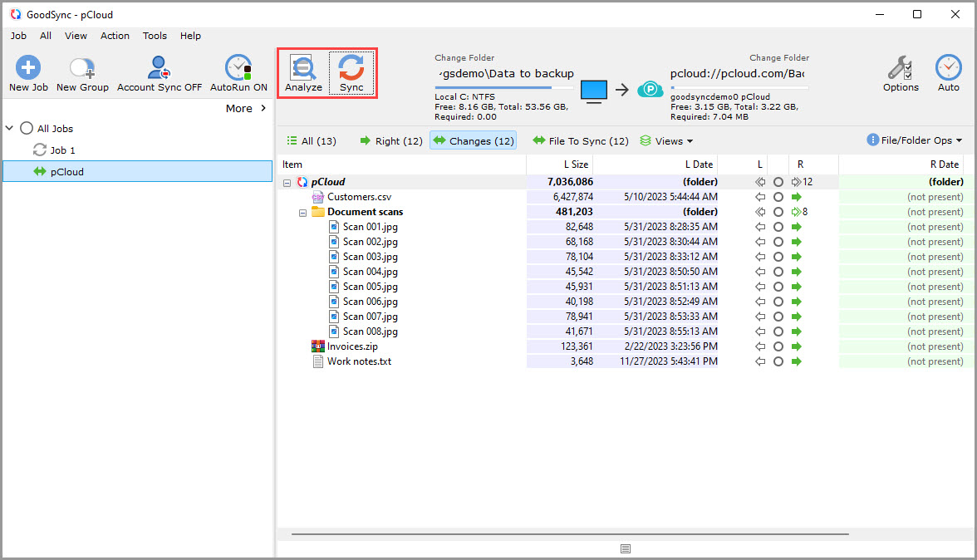Click the Job 1 sync arrows icon
Screen dimensions: 977x560
pos(40,150)
